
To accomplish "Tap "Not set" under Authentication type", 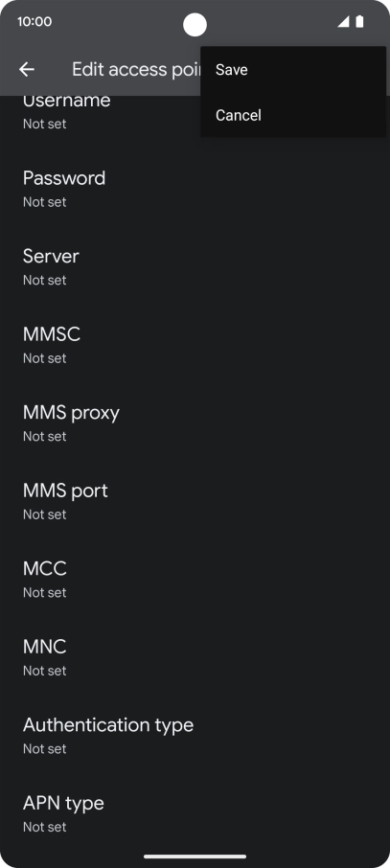I will 44,749.
